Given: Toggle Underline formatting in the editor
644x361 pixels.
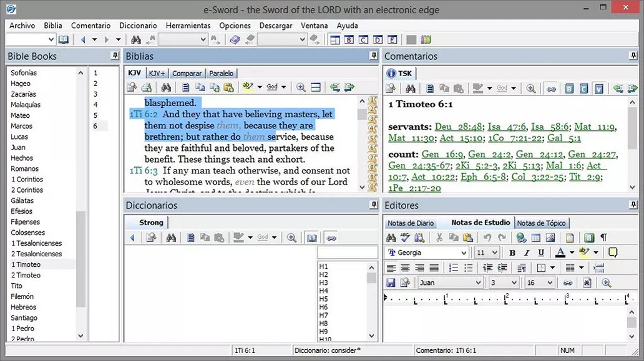Looking at the screenshot, I should tap(541, 253).
